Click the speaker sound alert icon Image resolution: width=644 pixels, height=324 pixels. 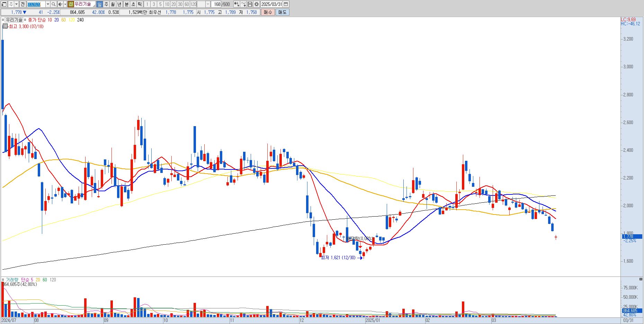[x=60, y=4]
